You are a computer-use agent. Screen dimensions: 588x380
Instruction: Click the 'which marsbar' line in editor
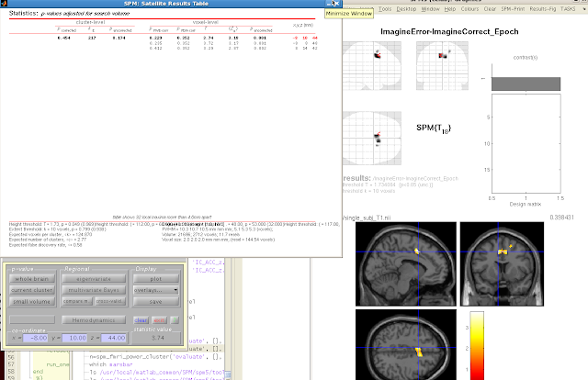click(111, 364)
